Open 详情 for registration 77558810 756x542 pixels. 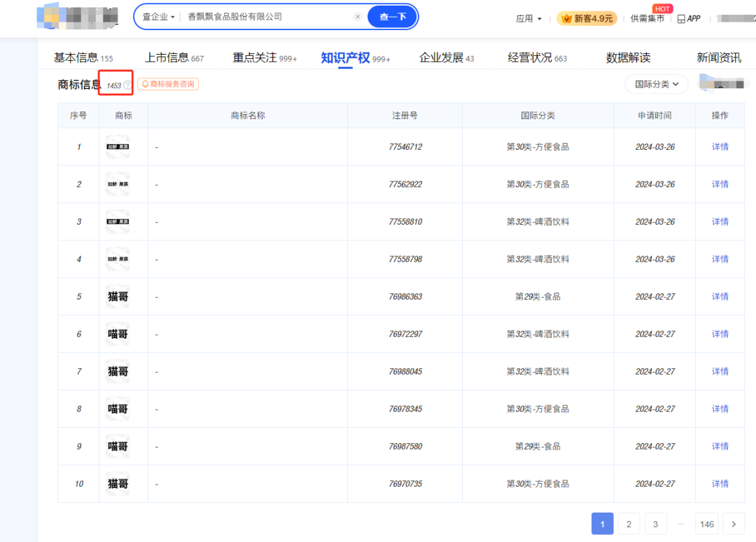720,222
